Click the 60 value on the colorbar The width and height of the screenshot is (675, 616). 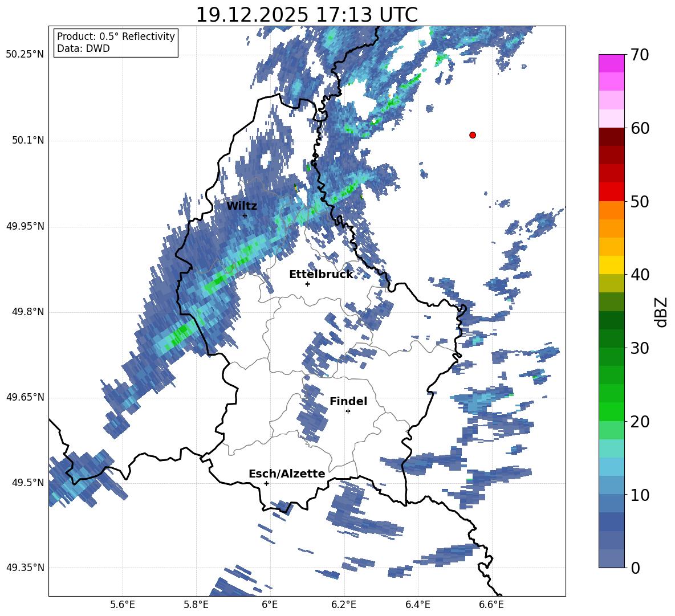[x=639, y=128]
